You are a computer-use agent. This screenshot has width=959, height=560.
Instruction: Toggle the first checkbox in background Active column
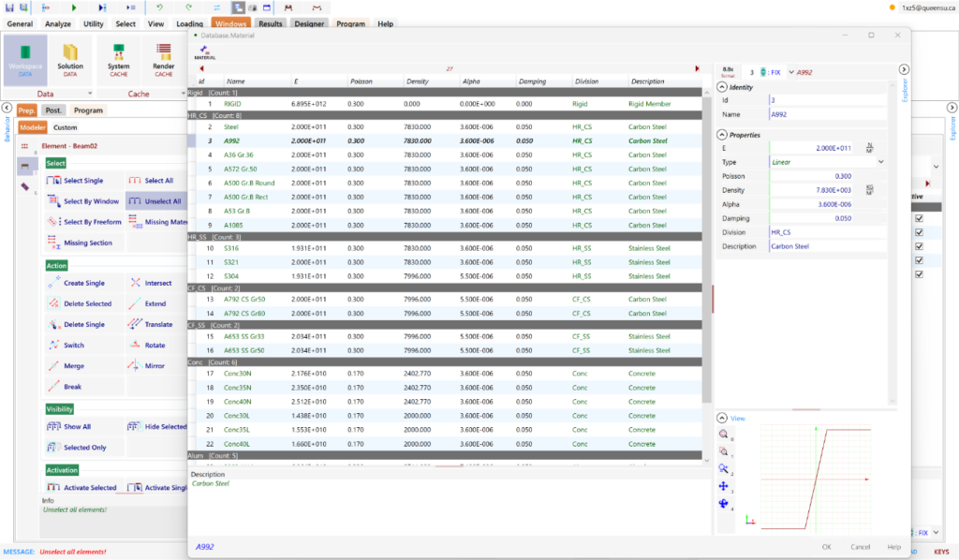click(920, 218)
